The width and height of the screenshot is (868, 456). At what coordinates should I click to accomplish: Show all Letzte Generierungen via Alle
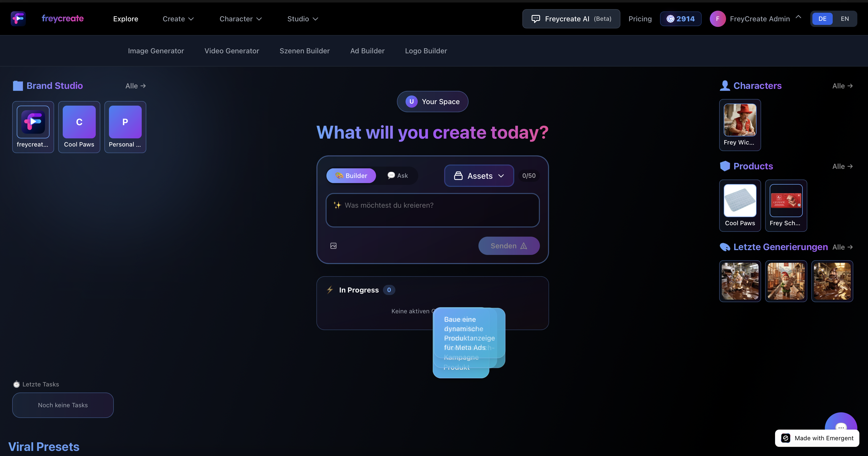[x=842, y=247]
